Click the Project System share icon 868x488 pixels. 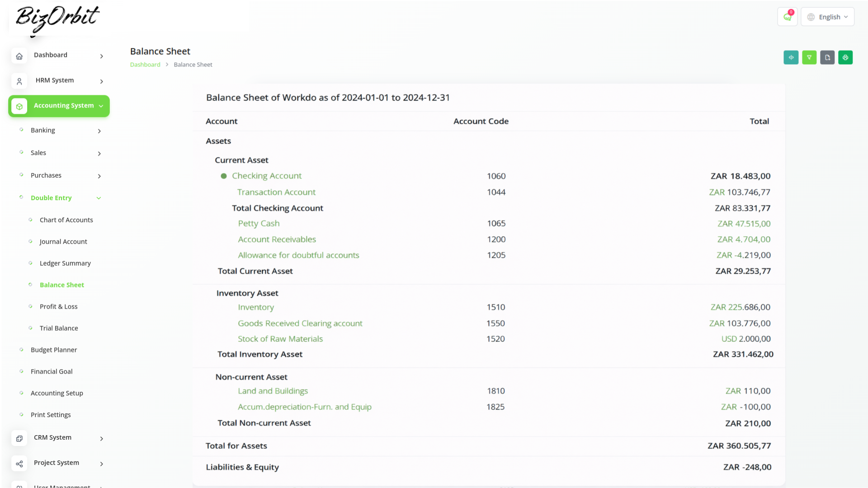coord(19,464)
